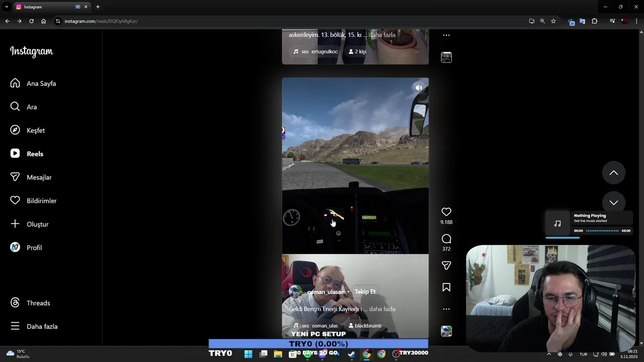Go to previous reel with up chevron
This screenshot has width=644, height=362.
pyautogui.click(x=614, y=173)
